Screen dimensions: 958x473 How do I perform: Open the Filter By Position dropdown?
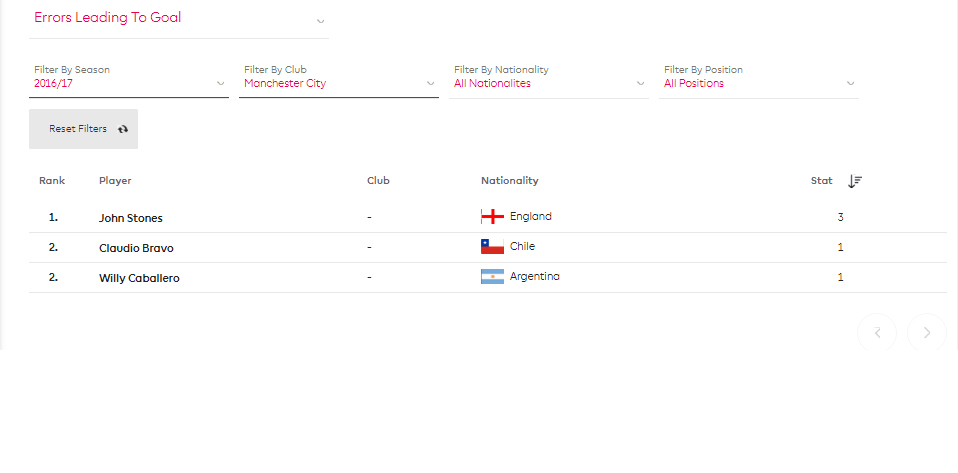[759, 79]
